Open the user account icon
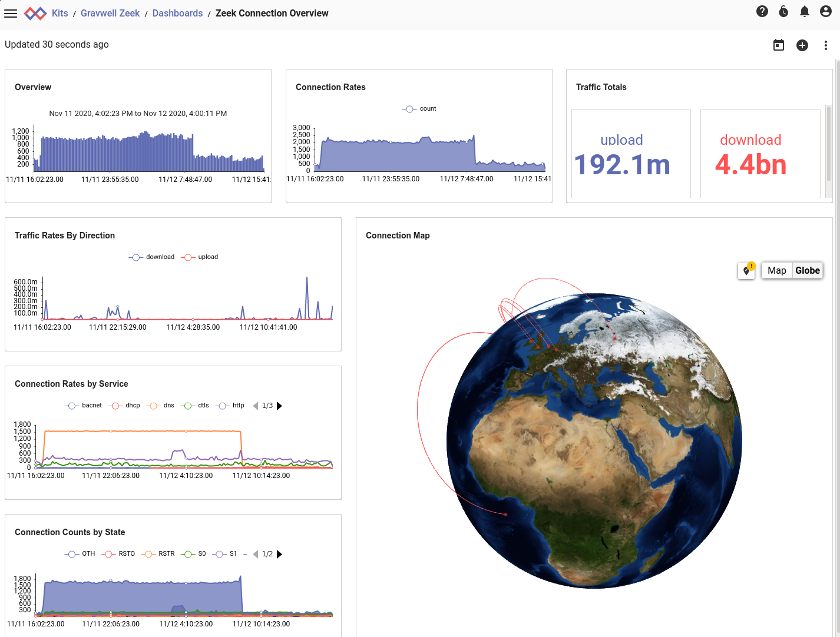Viewport: 840px width, 637px height. pos(826,11)
